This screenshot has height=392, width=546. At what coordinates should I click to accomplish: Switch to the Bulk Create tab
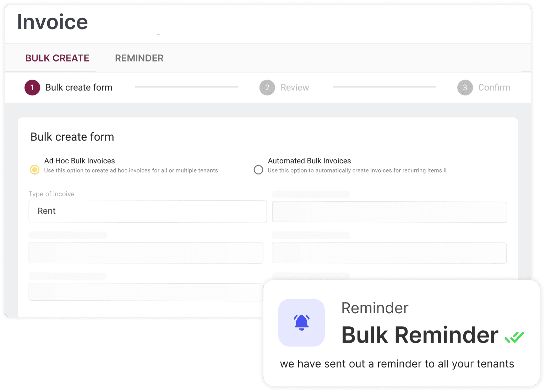pyautogui.click(x=57, y=58)
